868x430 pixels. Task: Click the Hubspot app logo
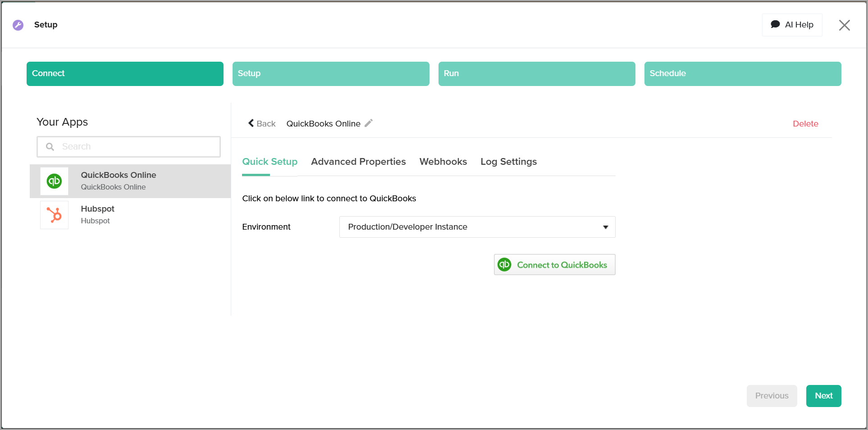tap(54, 215)
